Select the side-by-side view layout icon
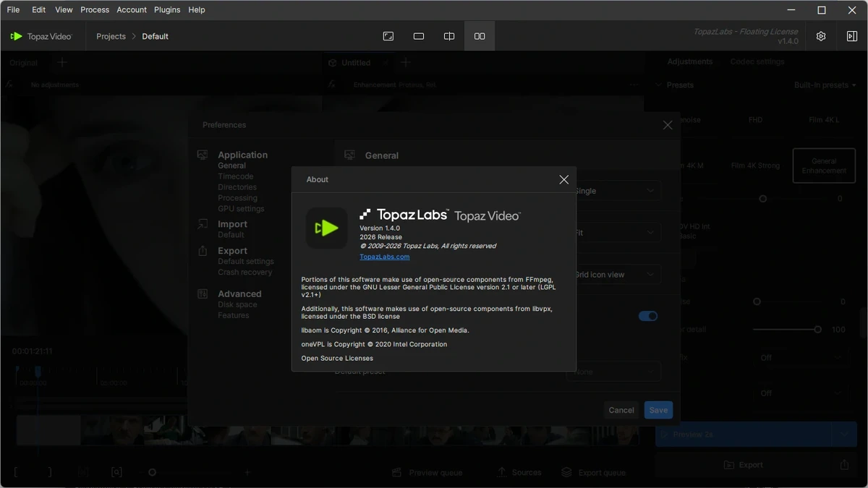 coord(480,36)
